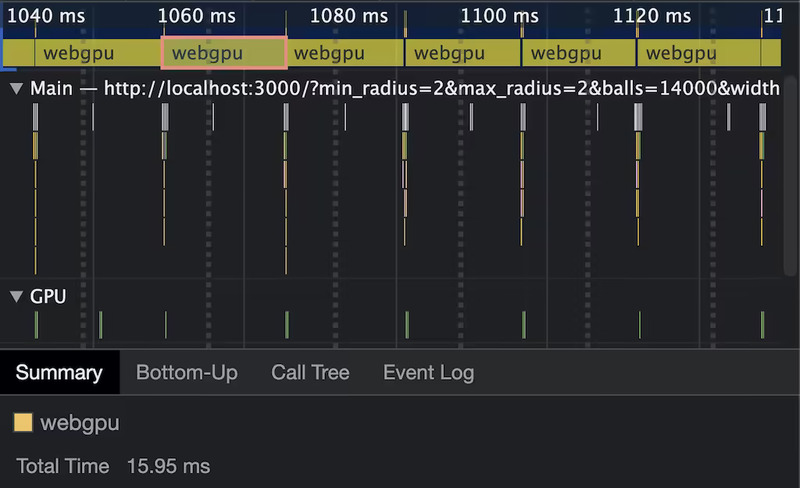Collapse the GPU track section

click(16, 296)
